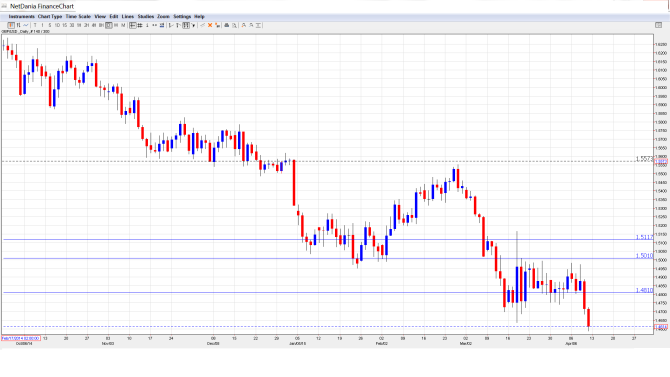Click the red-boxed date field at bottom left
This screenshot has height=377, width=670.
click(x=21, y=339)
